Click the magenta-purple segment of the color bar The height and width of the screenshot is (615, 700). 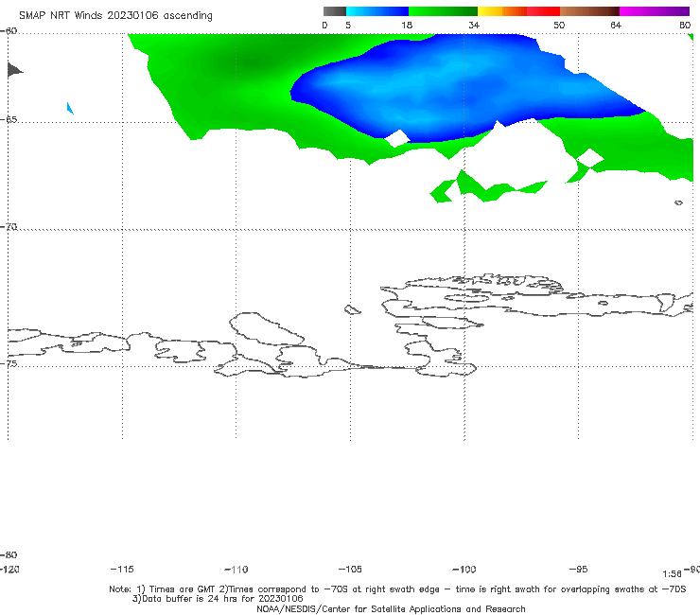tap(655, 11)
